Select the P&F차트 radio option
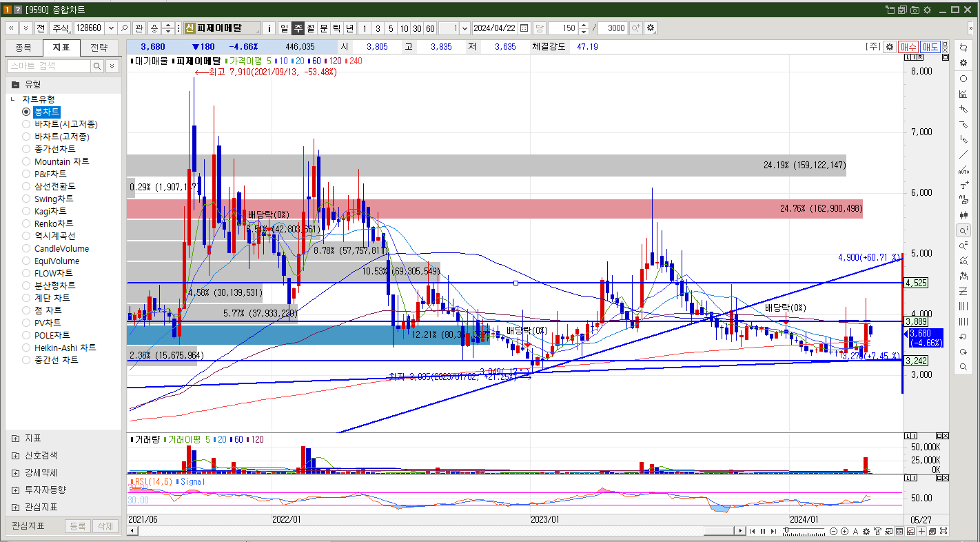980x542 pixels. pyautogui.click(x=26, y=174)
